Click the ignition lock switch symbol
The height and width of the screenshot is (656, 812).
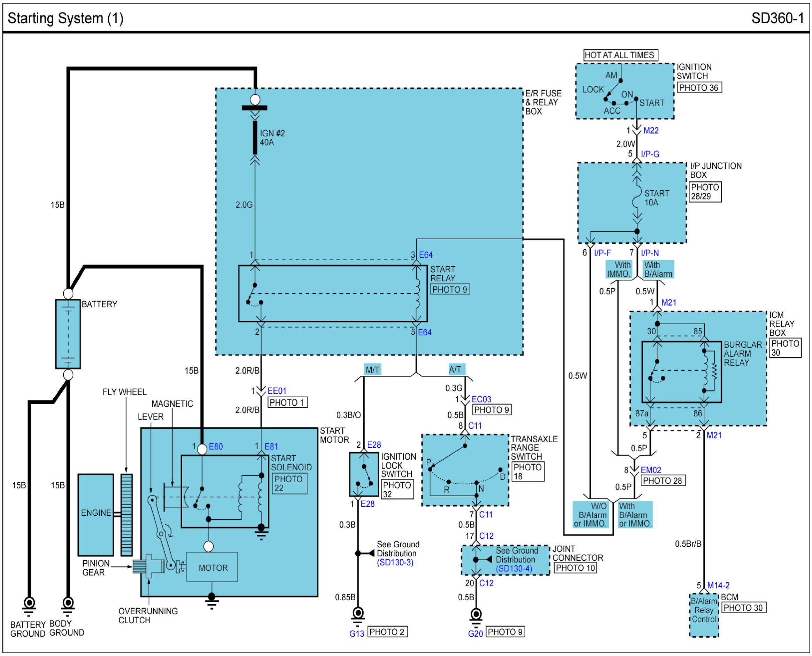pos(364,474)
